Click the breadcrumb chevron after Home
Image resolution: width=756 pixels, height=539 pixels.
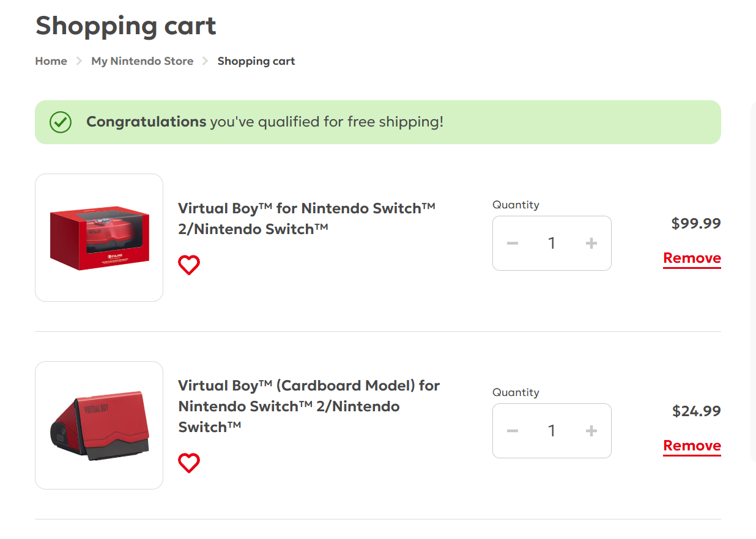(x=79, y=61)
